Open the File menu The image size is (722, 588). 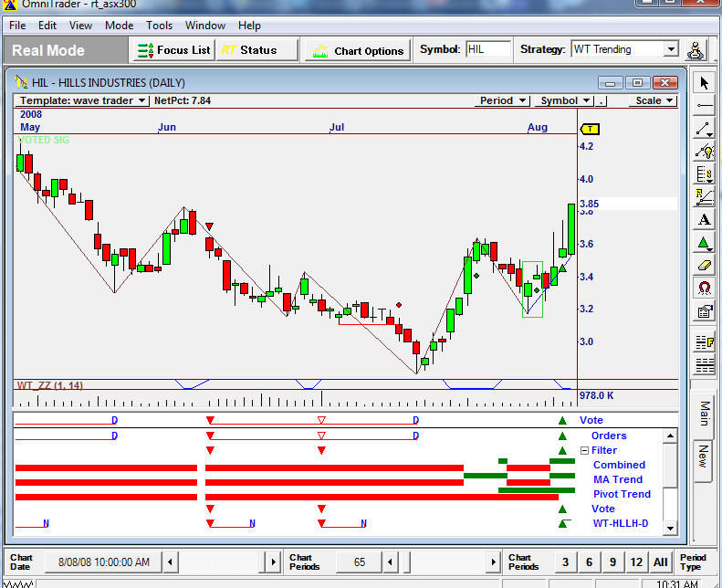(x=17, y=26)
